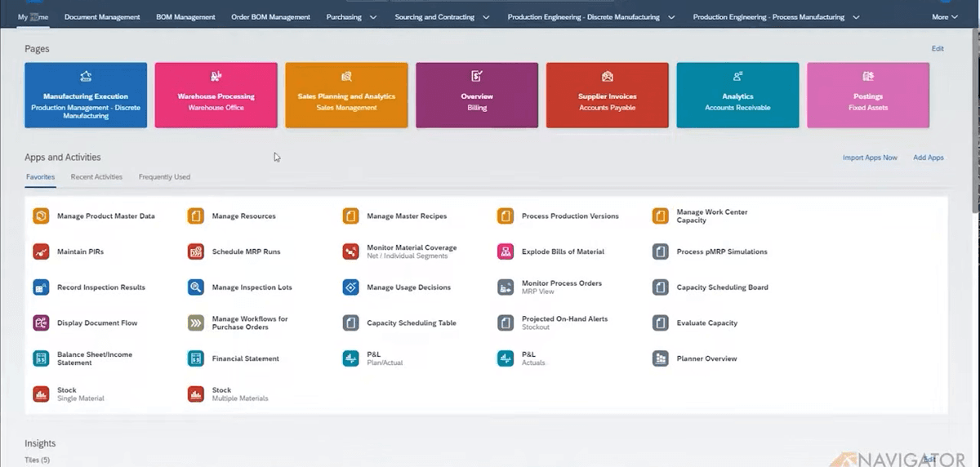This screenshot has height=467, width=980.
Task: Open Postings Fixed Assets tile
Action: coord(868,96)
